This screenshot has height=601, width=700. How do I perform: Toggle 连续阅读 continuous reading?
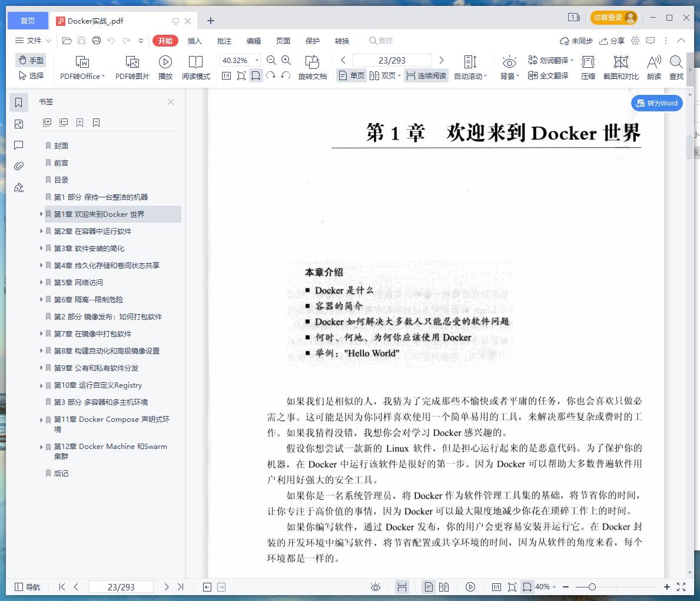(x=426, y=75)
